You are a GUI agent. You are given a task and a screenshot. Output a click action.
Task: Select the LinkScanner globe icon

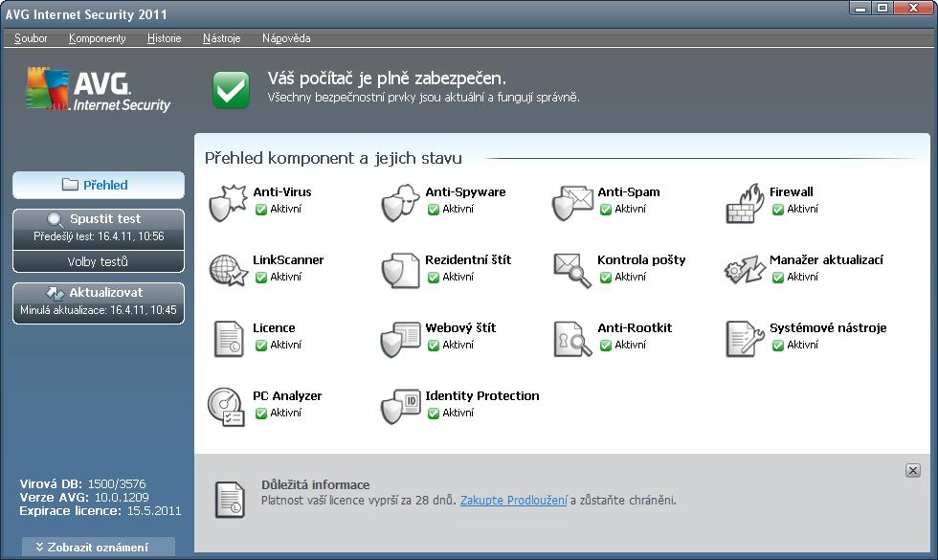(x=227, y=269)
